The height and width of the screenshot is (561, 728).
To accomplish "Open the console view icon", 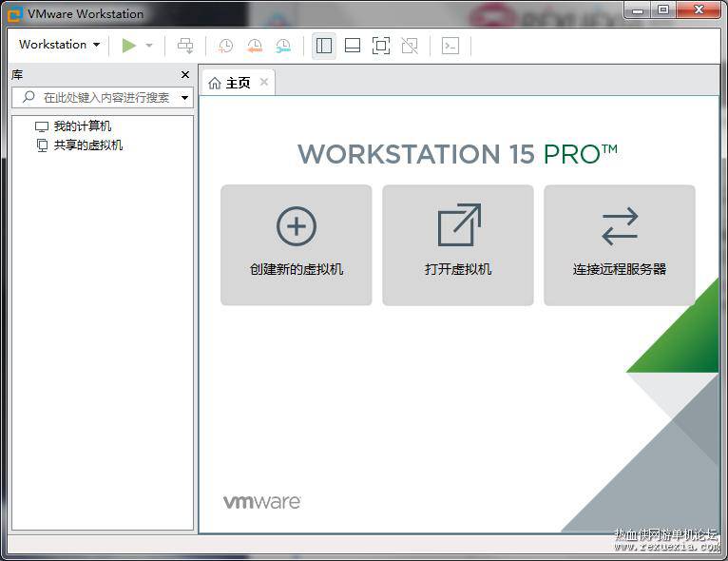I will point(450,46).
